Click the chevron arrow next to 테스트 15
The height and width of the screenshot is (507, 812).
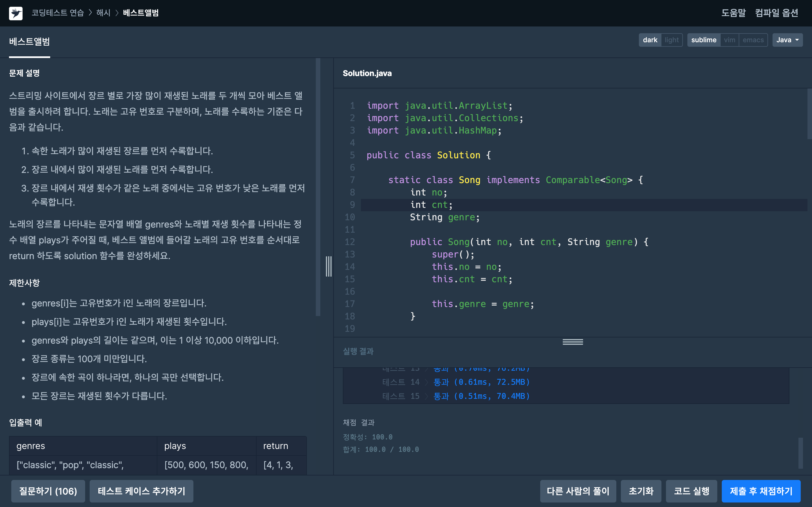point(427,396)
